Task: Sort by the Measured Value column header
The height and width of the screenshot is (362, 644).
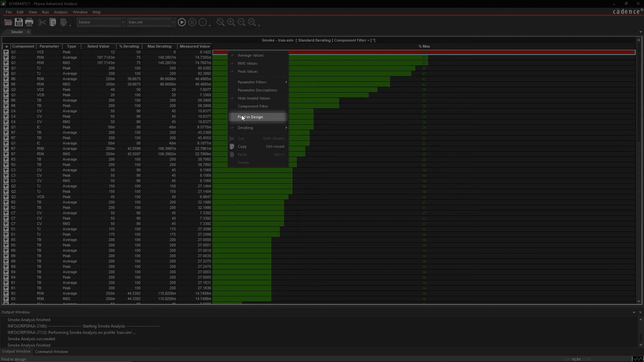Action: 195,46
